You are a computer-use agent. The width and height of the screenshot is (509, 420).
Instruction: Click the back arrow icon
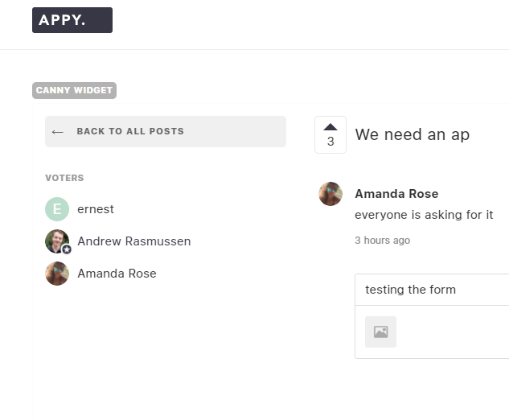pyautogui.click(x=57, y=131)
